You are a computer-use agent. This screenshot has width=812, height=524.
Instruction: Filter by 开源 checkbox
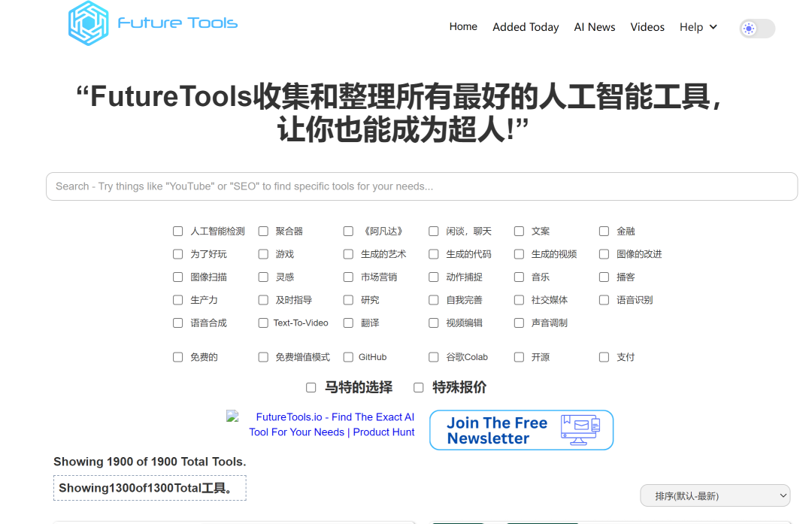pos(519,357)
